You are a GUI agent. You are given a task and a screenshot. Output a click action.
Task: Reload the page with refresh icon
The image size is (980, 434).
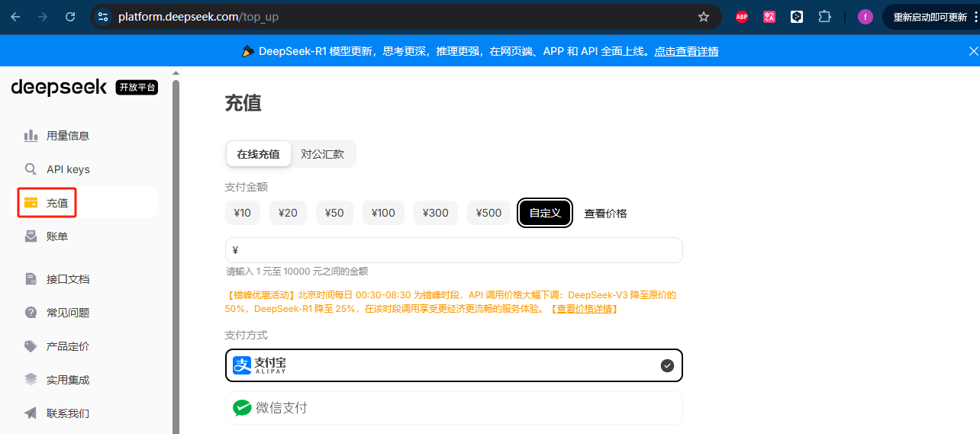click(x=70, y=17)
